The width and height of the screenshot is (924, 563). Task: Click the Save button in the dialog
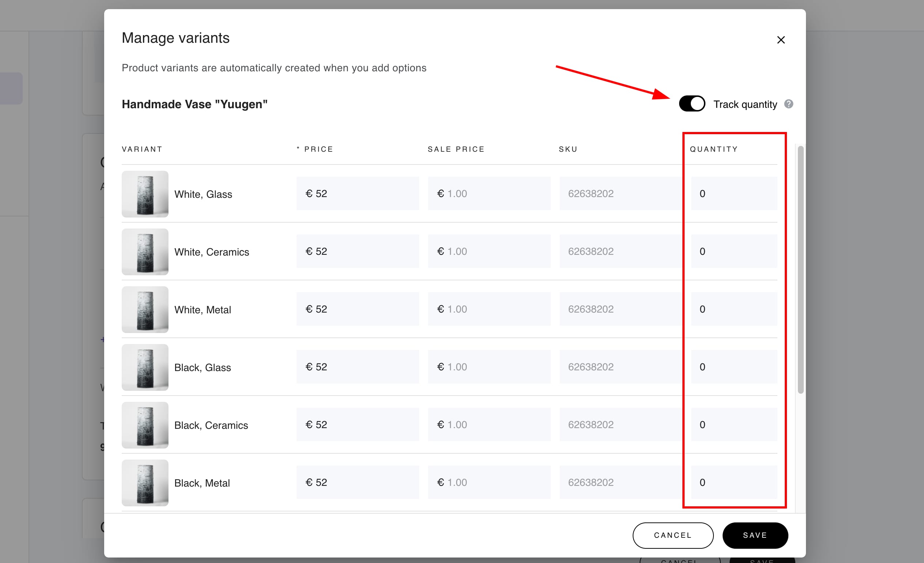tap(754, 535)
